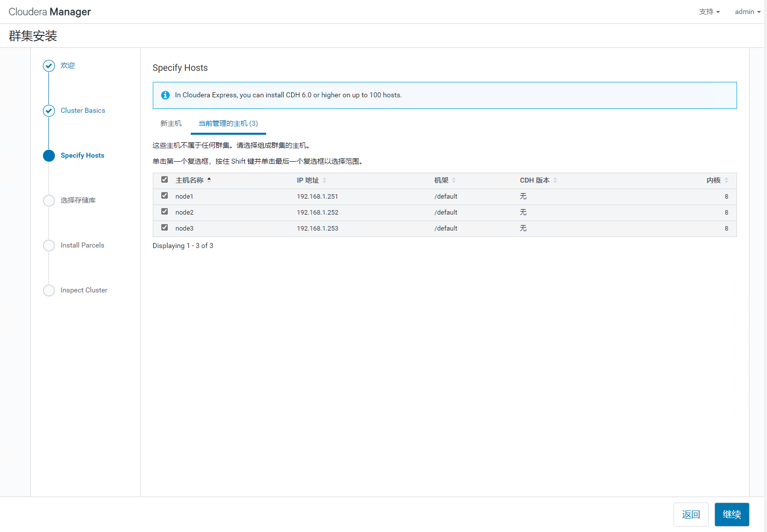Click the Cluster Basics step checkmark icon

[x=49, y=111]
